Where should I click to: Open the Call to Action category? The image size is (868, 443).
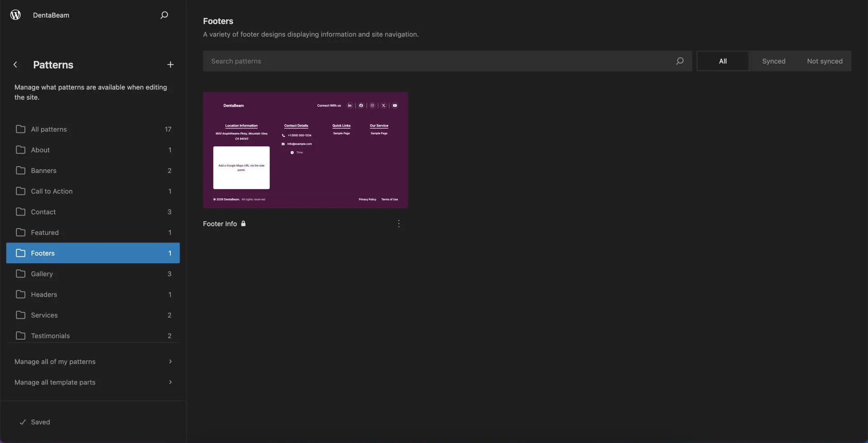[x=93, y=191]
